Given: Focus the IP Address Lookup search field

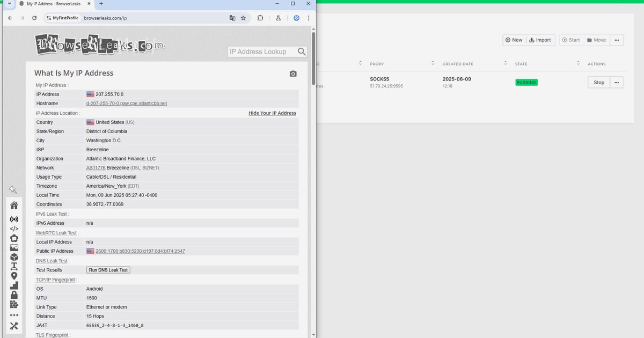Looking at the screenshot, I should (x=262, y=52).
